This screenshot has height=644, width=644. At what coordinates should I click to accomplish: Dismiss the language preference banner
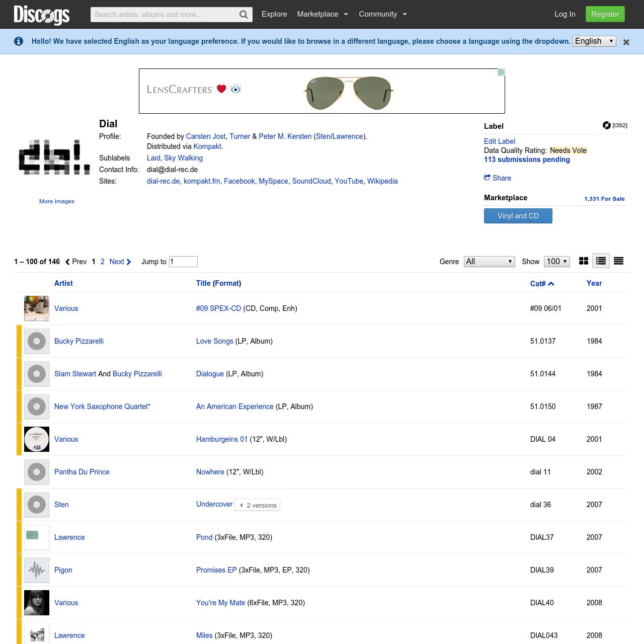click(626, 42)
